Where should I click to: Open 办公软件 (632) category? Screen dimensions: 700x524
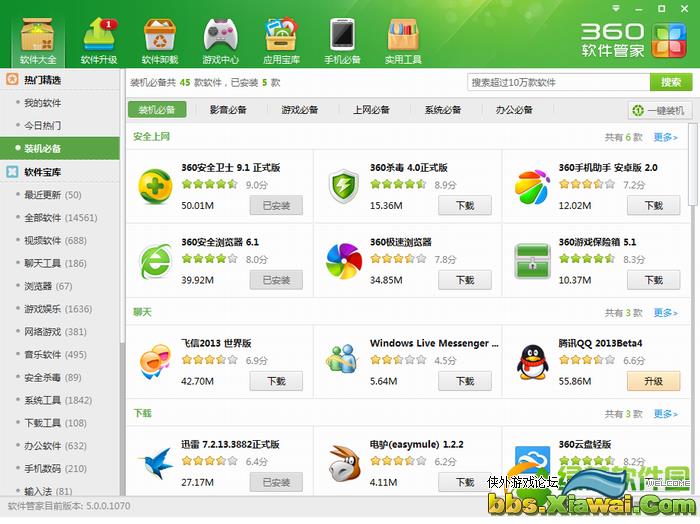[60, 445]
